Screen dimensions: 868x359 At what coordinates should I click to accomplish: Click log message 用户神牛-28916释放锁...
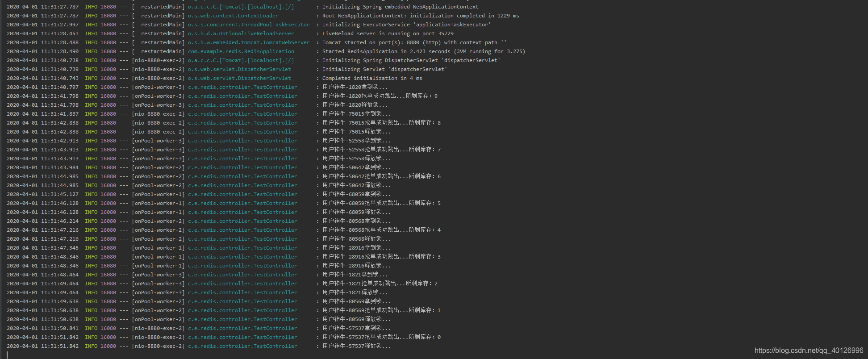(x=357, y=266)
